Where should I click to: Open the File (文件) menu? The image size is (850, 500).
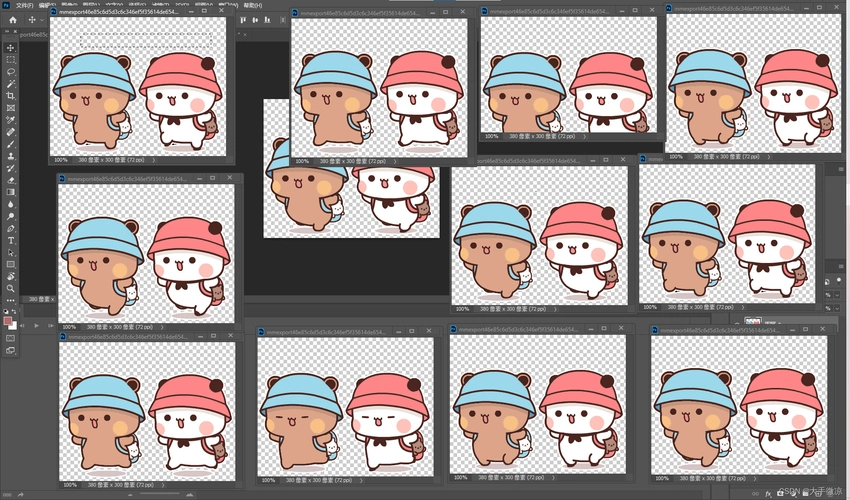(x=24, y=5)
